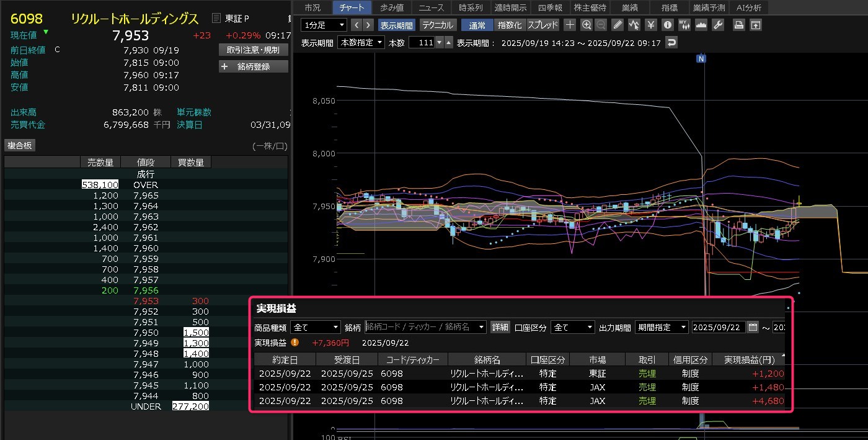Zoom in the chart with magnifier plus
868x440 pixels.
click(587, 25)
